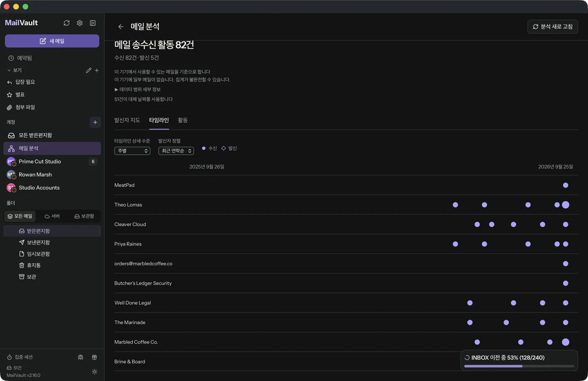
Task: Click the orders@marbledcoffee.co timeline dot
Action: (566, 264)
